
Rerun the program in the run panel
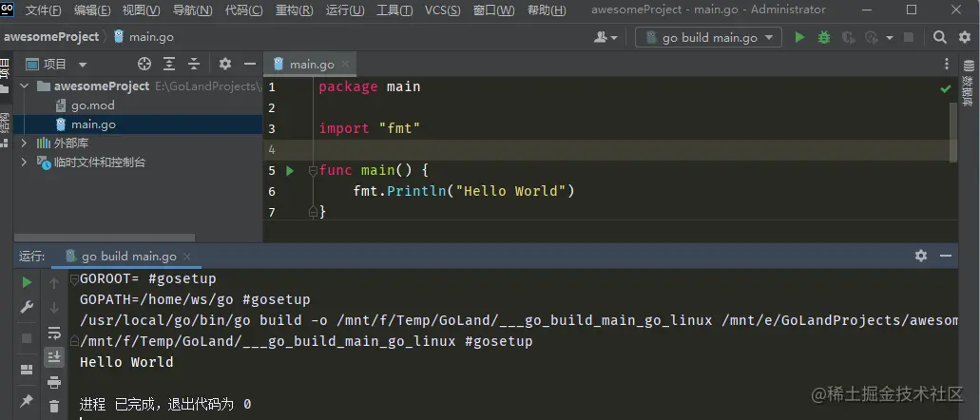coord(27,282)
